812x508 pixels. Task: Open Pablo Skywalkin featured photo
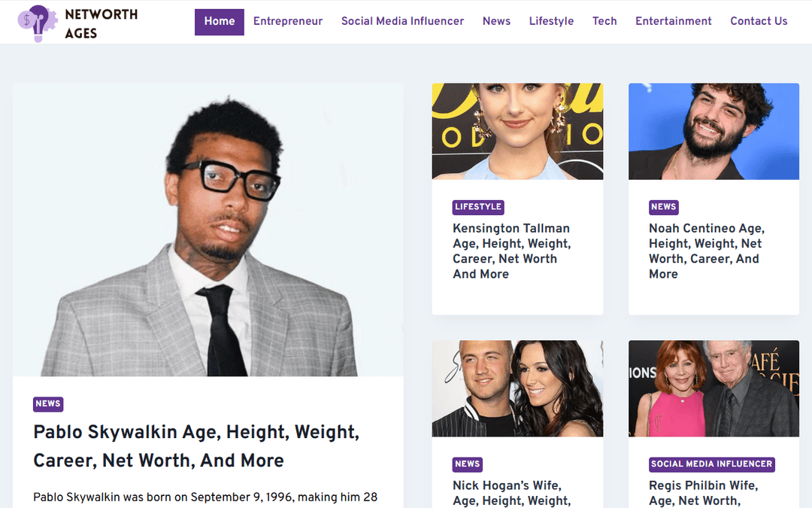tap(208, 230)
